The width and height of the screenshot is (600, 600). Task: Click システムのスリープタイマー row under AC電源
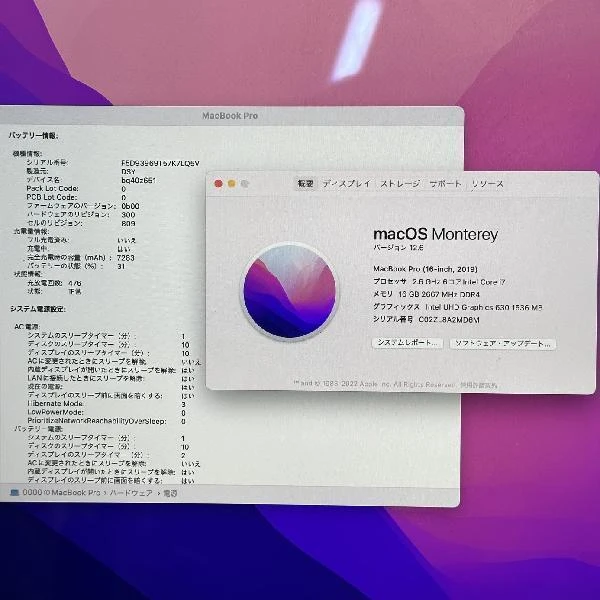pyautogui.click(x=107, y=336)
